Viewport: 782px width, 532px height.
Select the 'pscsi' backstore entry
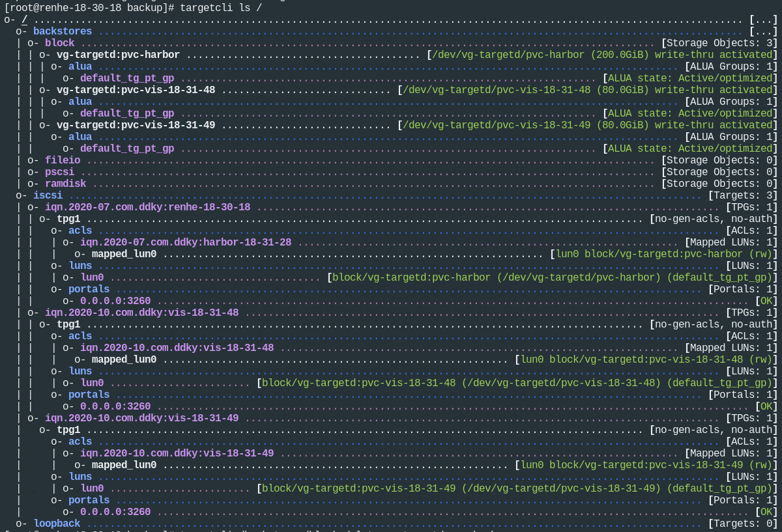[60, 172]
